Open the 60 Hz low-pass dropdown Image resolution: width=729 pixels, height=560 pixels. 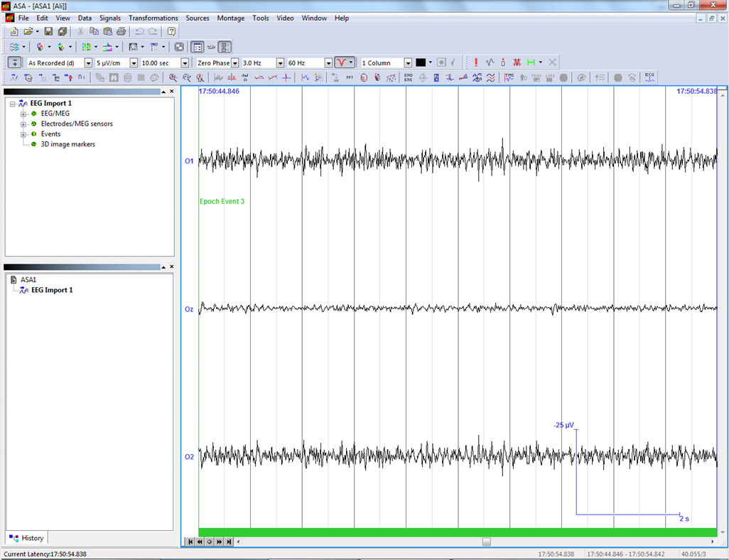(328, 63)
